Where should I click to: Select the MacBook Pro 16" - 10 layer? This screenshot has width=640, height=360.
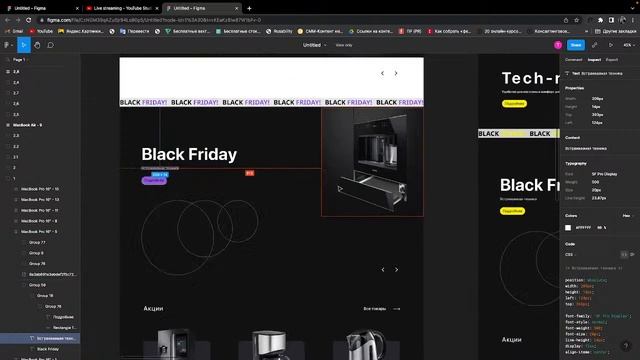[40, 189]
